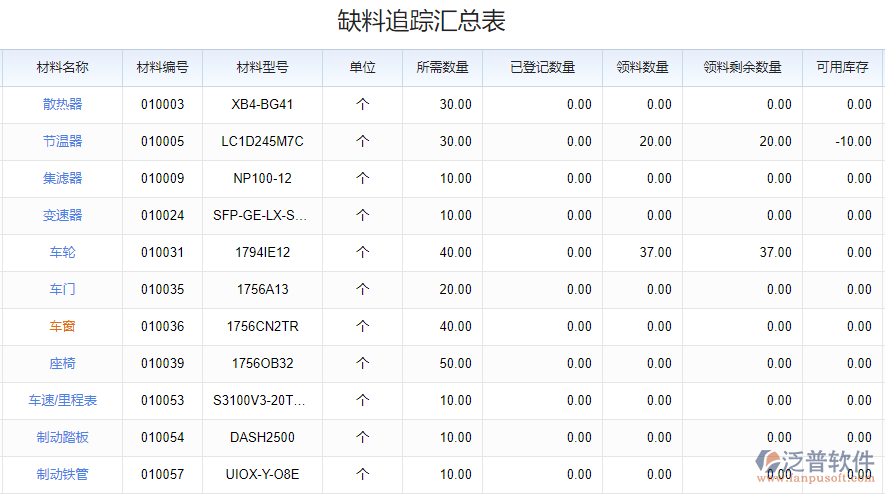Sort by 材料名称 column header
The height and width of the screenshot is (494, 885).
point(62,68)
